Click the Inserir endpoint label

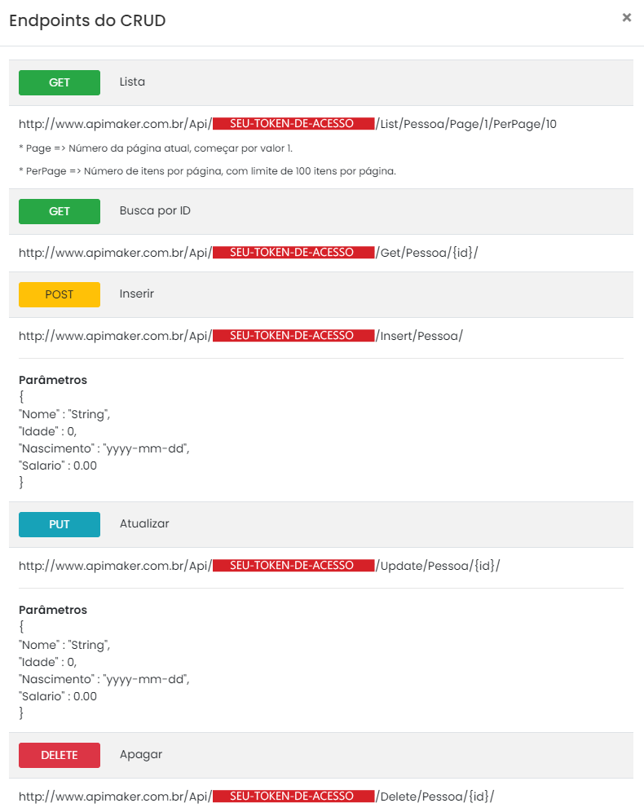136,294
